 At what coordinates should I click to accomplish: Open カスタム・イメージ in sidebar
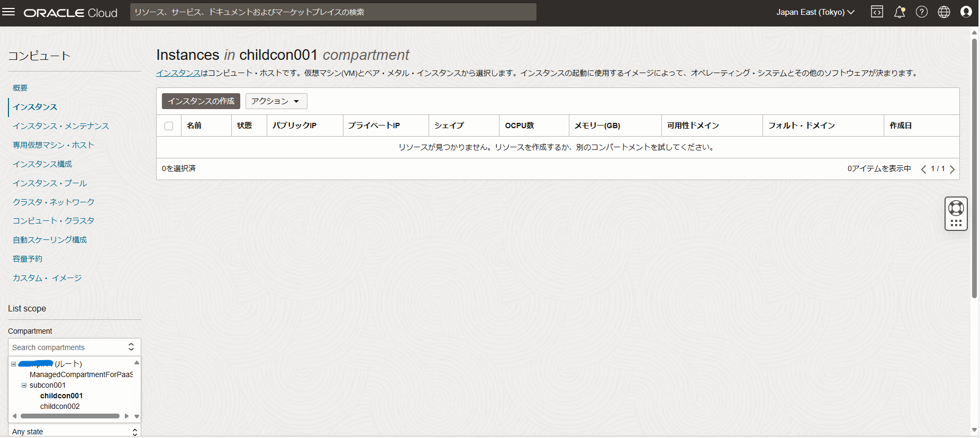tap(47, 278)
